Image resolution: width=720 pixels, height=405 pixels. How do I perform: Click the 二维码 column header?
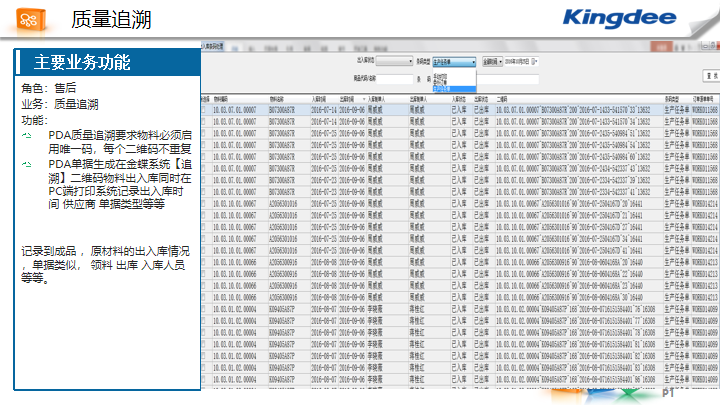[502, 99]
